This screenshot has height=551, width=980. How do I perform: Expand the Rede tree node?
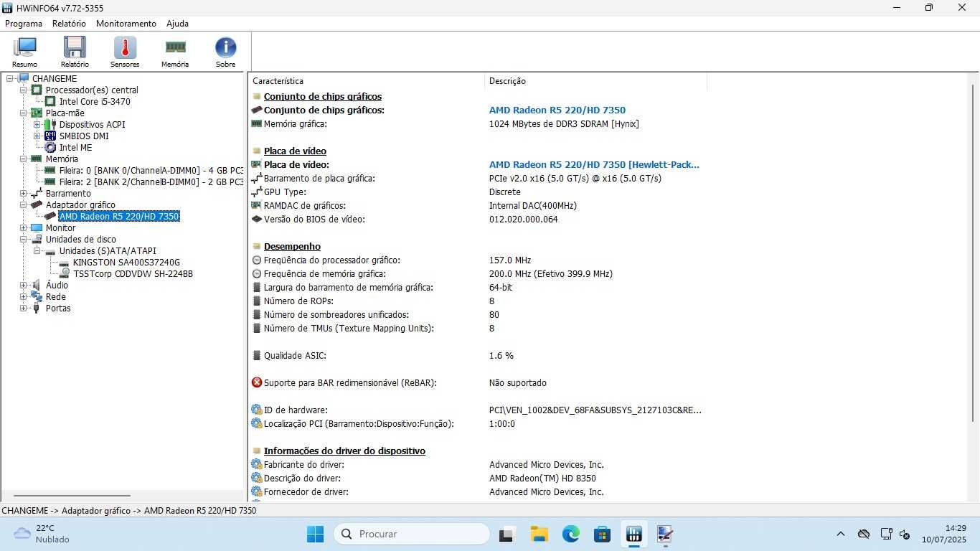pyautogui.click(x=23, y=297)
